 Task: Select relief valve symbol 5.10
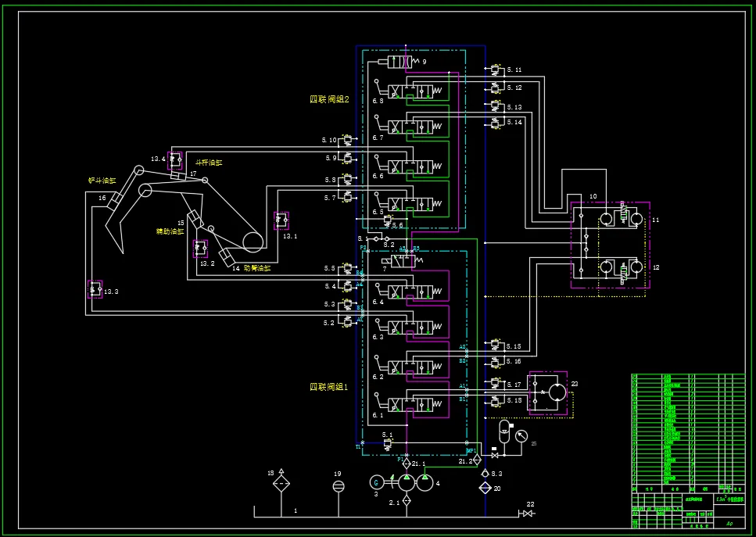pyautogui.click(x=346, y=140)
